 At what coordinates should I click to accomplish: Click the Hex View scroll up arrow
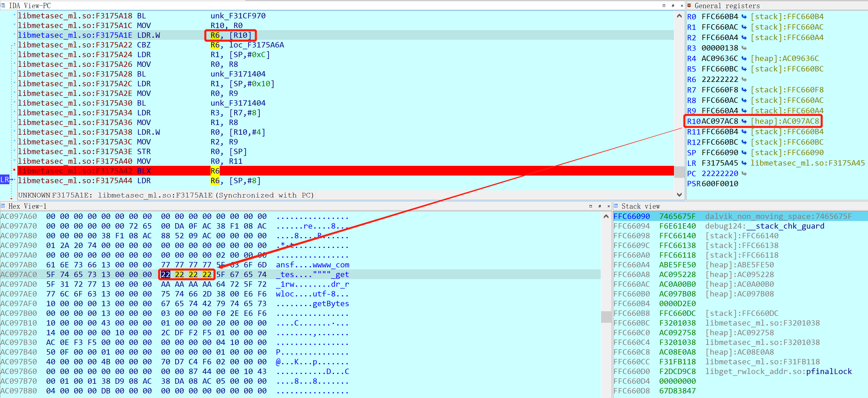606,217
